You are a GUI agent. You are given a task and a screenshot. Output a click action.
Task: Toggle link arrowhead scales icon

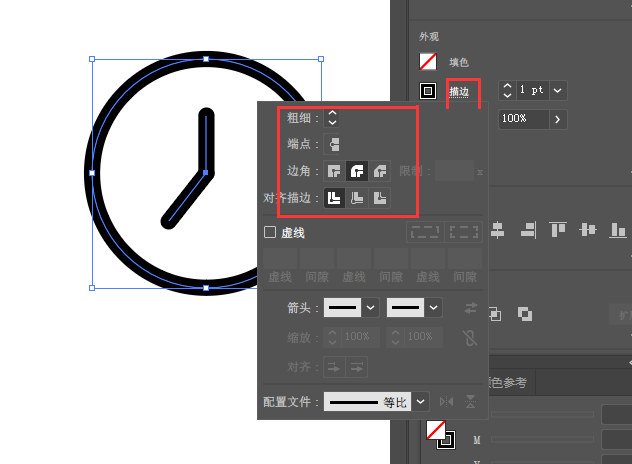470,338
